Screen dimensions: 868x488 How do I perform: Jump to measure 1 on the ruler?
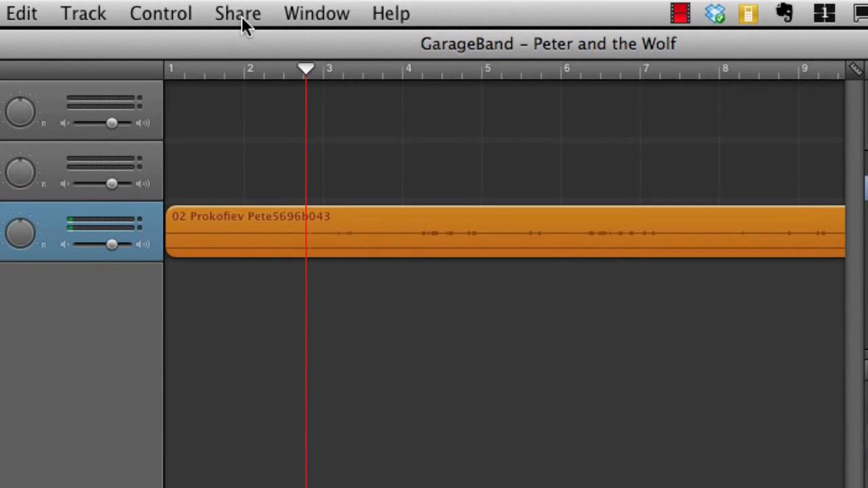pos(171,68)
